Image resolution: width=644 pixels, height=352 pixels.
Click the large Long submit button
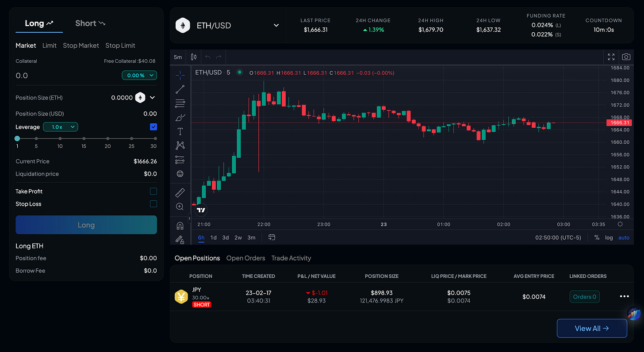86,225
